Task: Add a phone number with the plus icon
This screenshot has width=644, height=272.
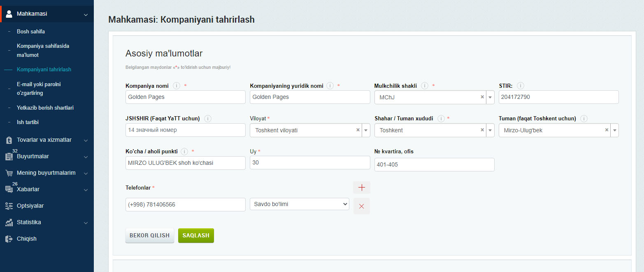Action: click(x=362, y=188)
